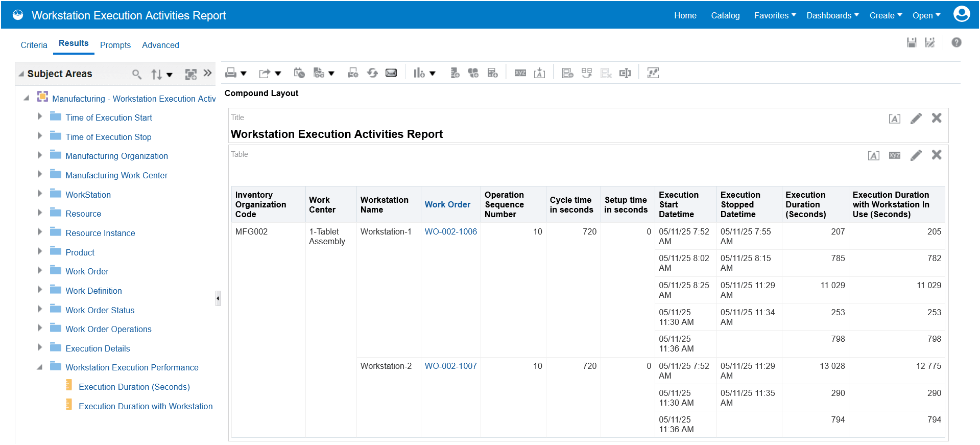The width and height of the screenshot is (980, 445).
Task: Expand the Work Order folder
Action: pos(40,271)
